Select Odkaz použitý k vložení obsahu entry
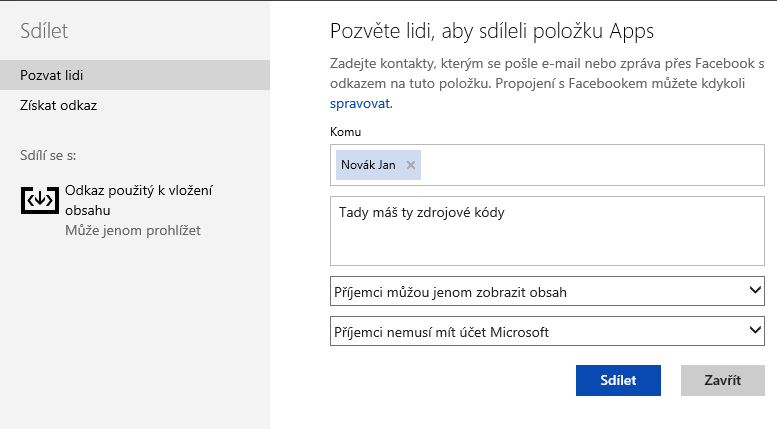The width and height of the screenshot is (777, 429). [x=139, y=200]
